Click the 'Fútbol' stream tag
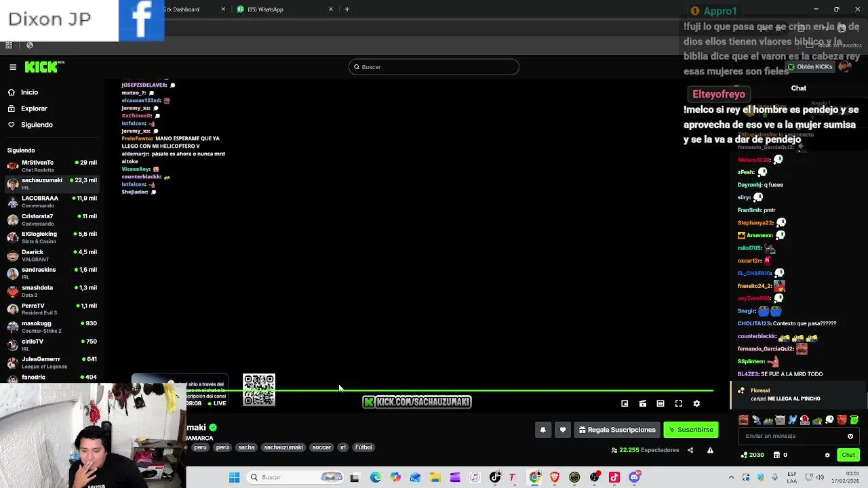 click(363, 447)
